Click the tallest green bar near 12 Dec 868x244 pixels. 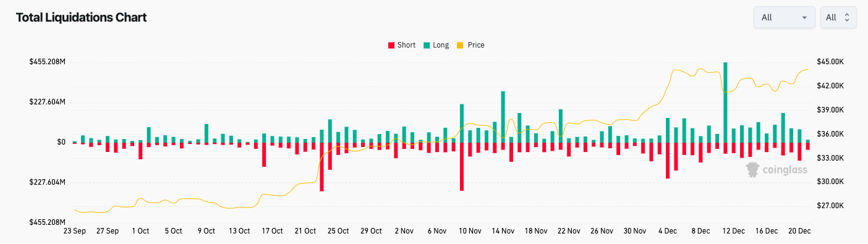pos(725,103)
